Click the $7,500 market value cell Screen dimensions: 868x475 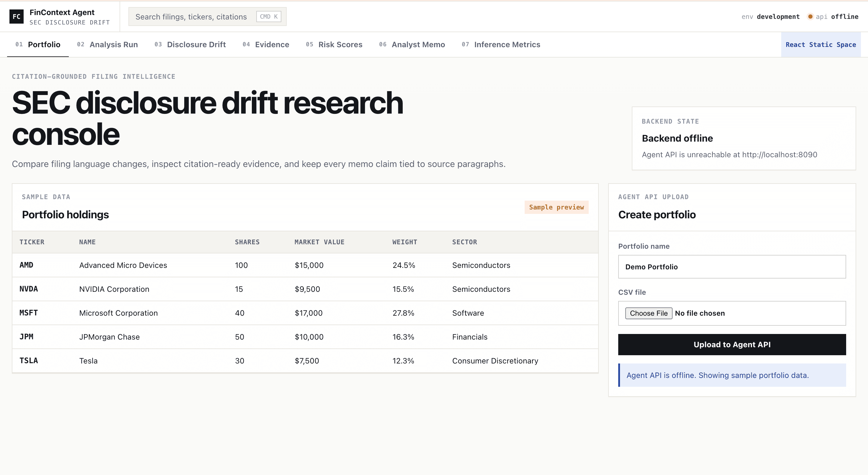307,361
